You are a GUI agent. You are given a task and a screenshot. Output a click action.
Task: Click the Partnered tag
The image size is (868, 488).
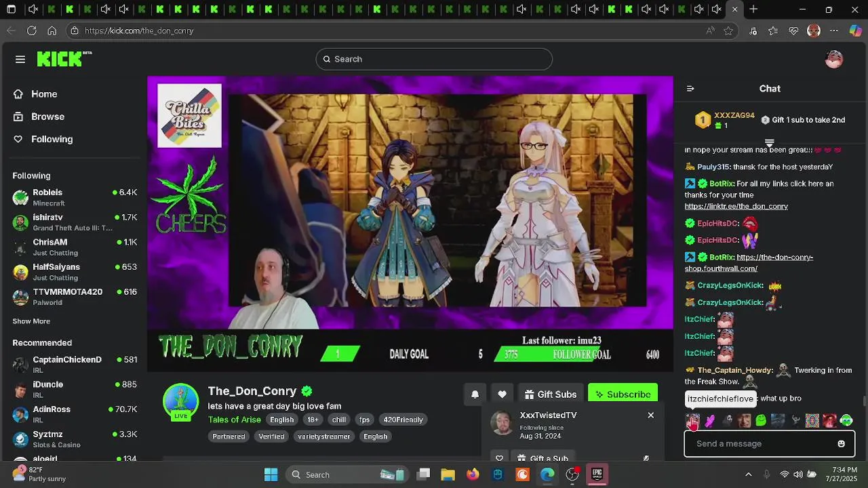[229, 436]
